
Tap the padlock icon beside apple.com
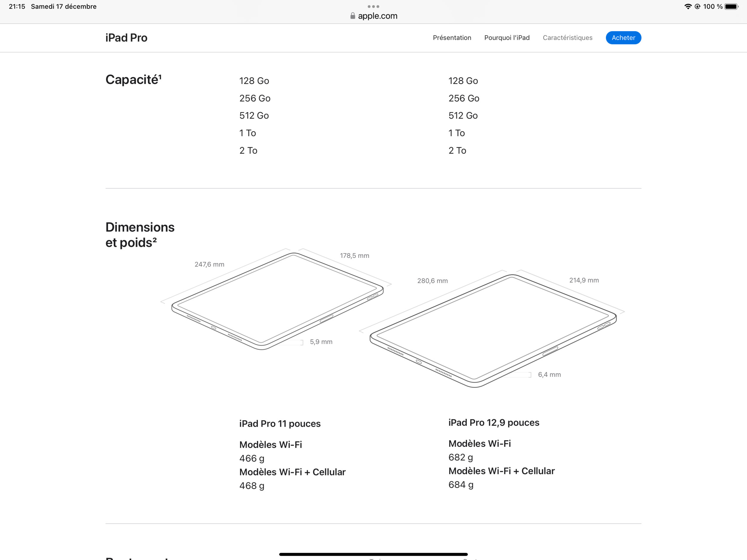click(353, 16)
